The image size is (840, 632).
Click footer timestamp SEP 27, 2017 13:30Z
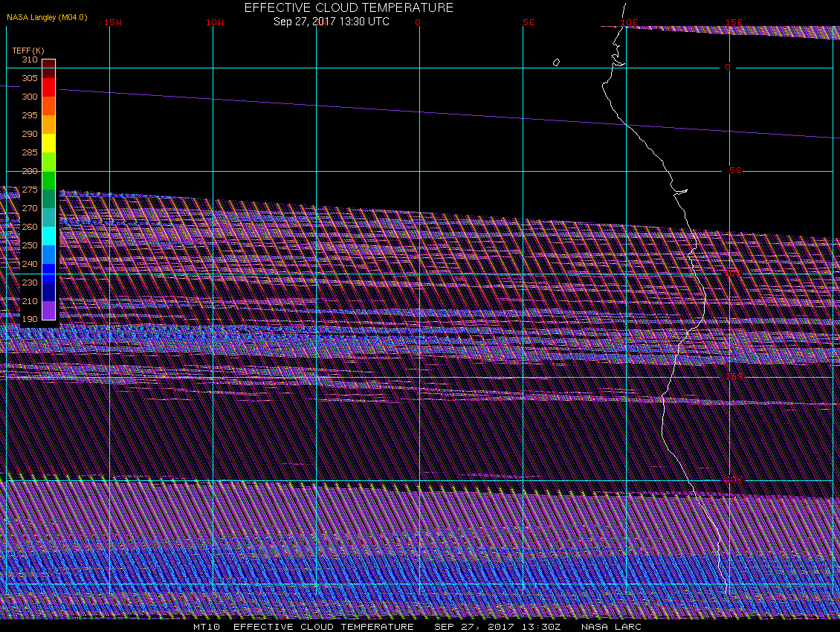click(497, 627)
